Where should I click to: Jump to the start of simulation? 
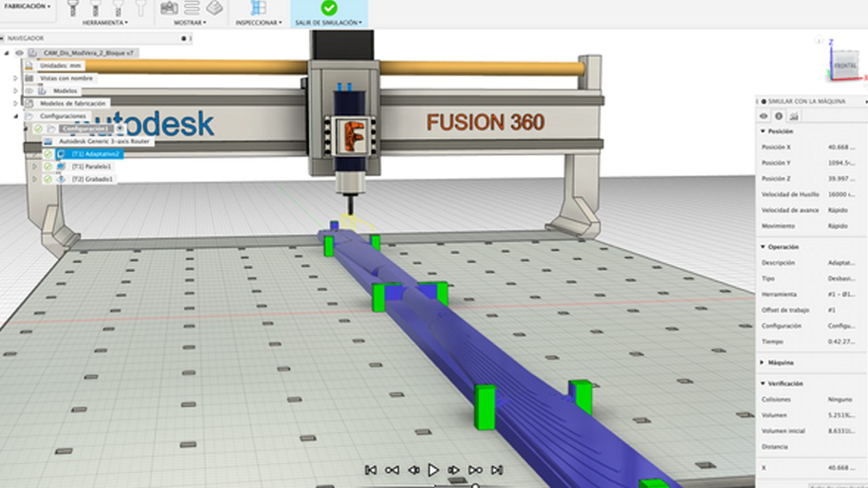tap(371, 470)
